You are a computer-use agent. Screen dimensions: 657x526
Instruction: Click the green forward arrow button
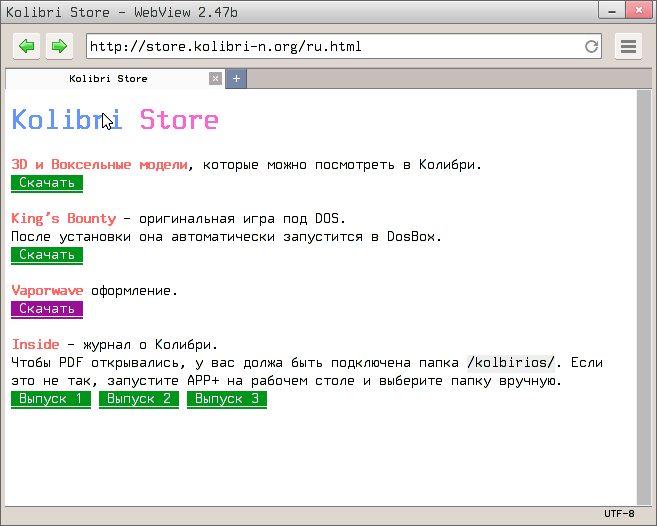click(59, 46)
